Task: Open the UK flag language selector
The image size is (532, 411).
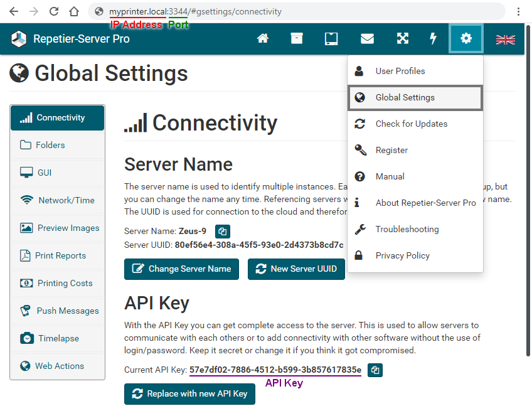Action: coord(505,40)
